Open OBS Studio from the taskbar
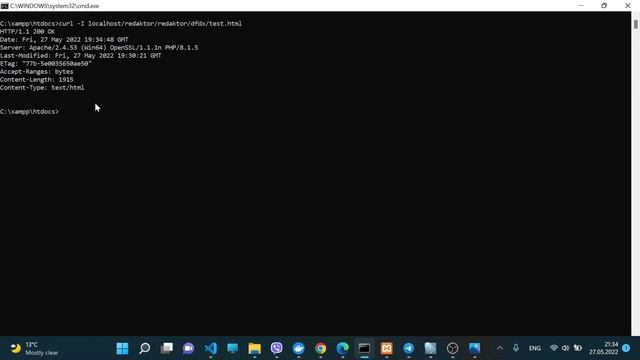Image resolution: width=640 pixels, height=360 pixels. coord(453,348)
